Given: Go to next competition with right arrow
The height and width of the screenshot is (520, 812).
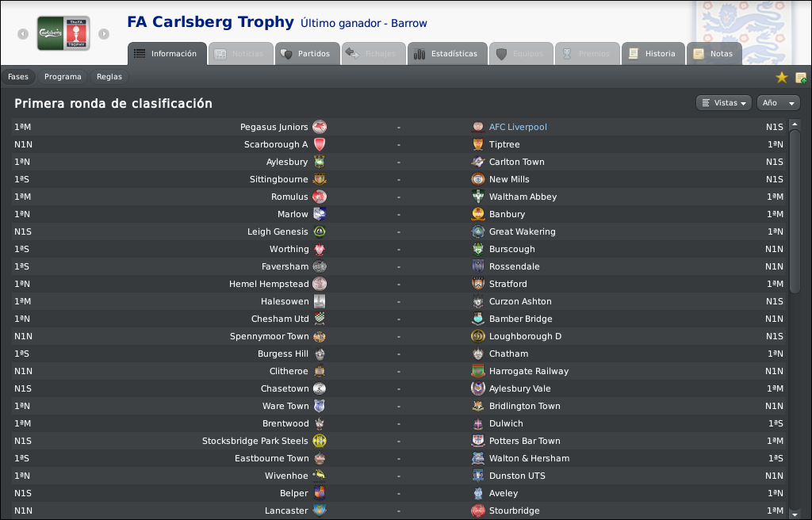Looking at the screenshot, I should click(104, 33).
